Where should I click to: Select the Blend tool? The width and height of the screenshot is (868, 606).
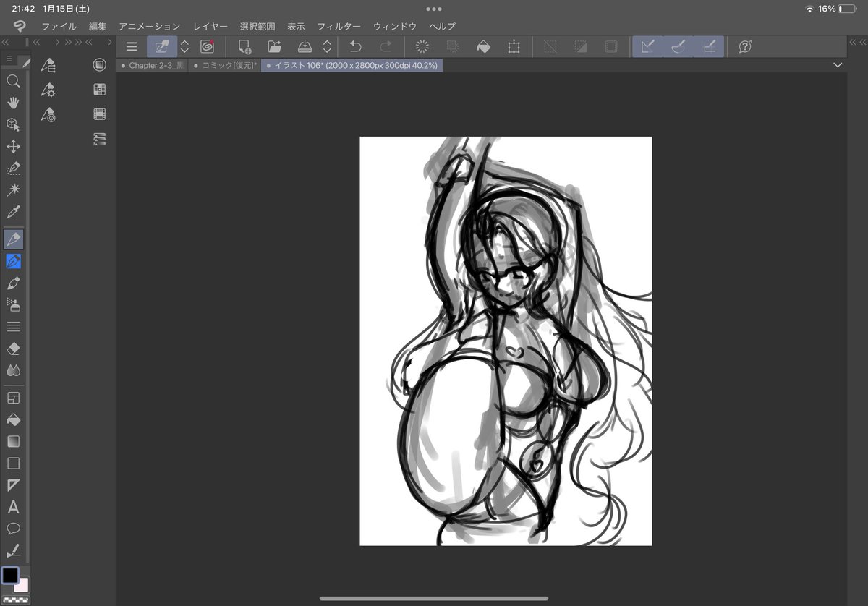[x=13, y=370]
